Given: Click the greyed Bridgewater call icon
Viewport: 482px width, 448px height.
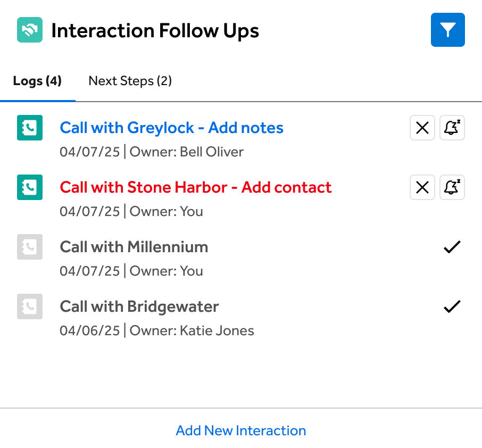Looking at the screenshot, I should pos(30,306).
